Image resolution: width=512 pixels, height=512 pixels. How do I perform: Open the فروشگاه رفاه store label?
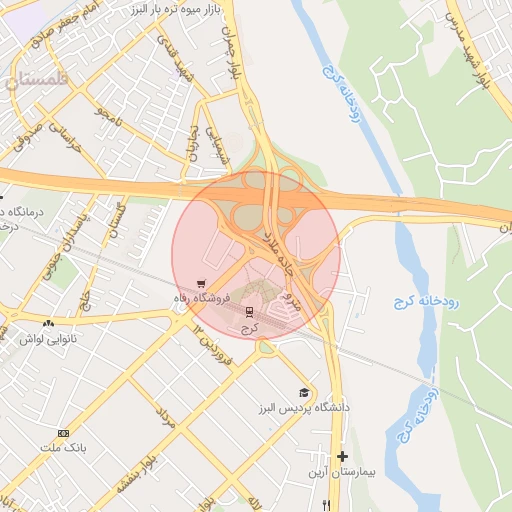tap(202, 298)
